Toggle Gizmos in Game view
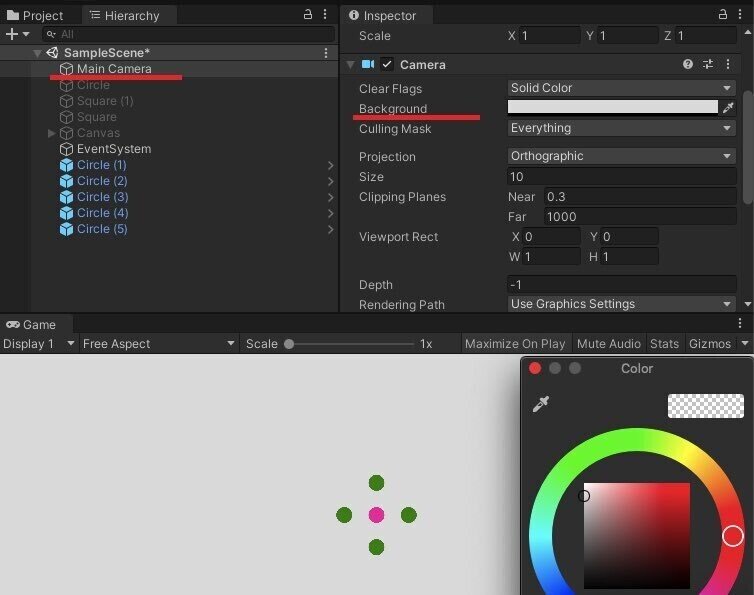Screen dimensions: 754x595 point(710,344)
